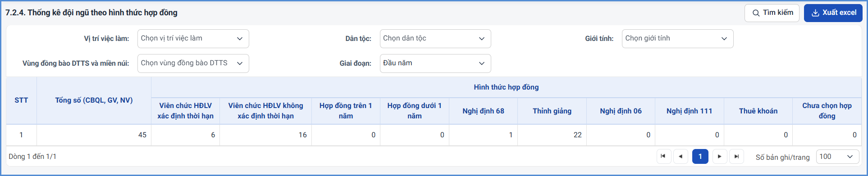Open the Giới tính dropdown

(x=677, y=39)
